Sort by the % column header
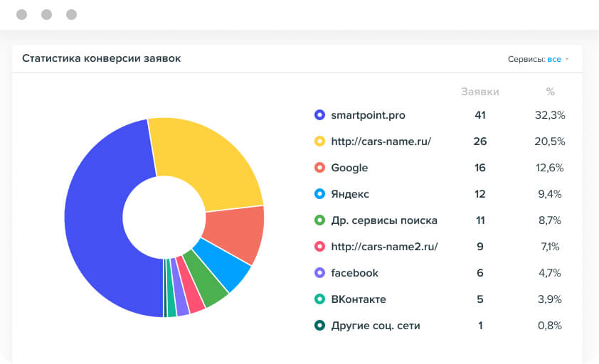This screenshot has height=364, width=599. point(550,92)
